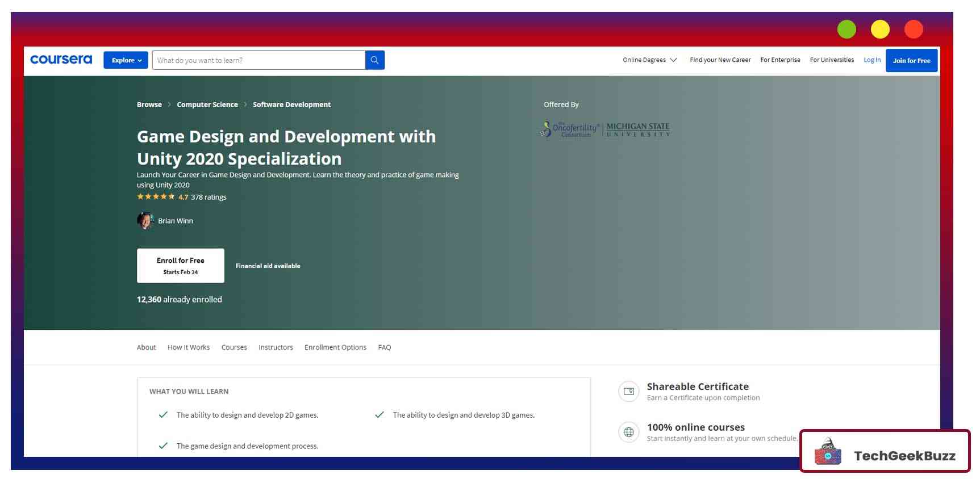Viewport: 980px width, 479px height.
Task: Click Brian Winn's instructor avatar
Action: [145, 221]
